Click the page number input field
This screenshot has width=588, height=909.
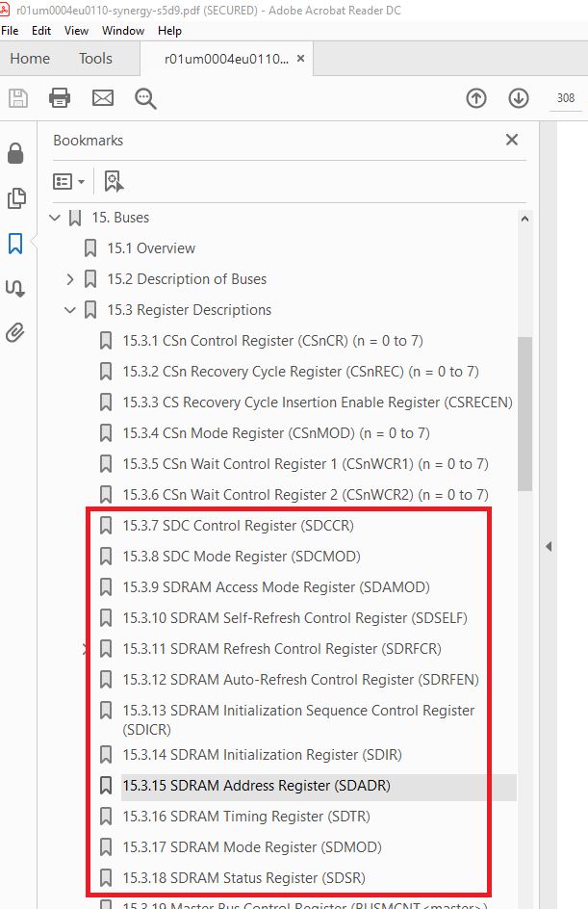[566, 97]
